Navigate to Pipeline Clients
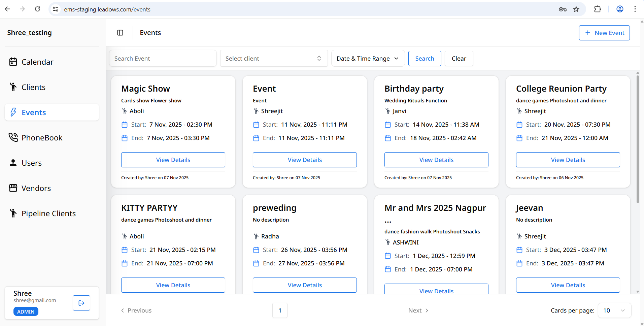This screenshot has height=326, width=644. 48,214
